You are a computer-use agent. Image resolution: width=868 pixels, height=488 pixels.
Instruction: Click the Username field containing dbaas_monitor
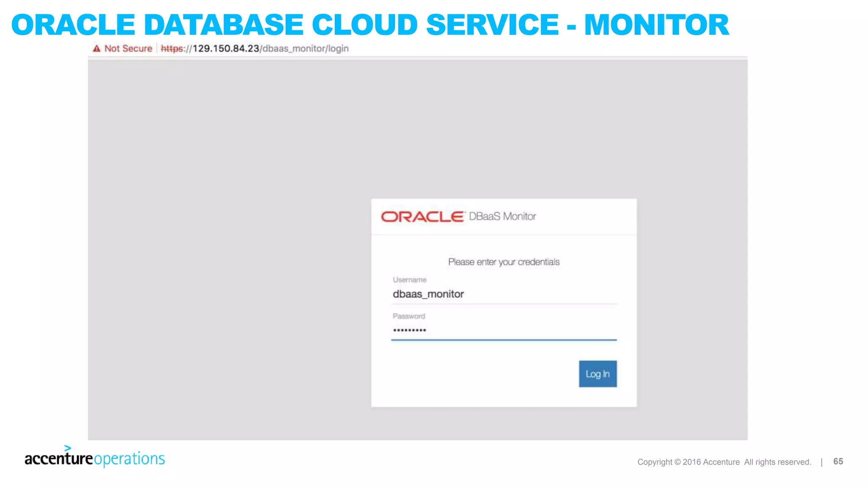click(x=504, y=294)
